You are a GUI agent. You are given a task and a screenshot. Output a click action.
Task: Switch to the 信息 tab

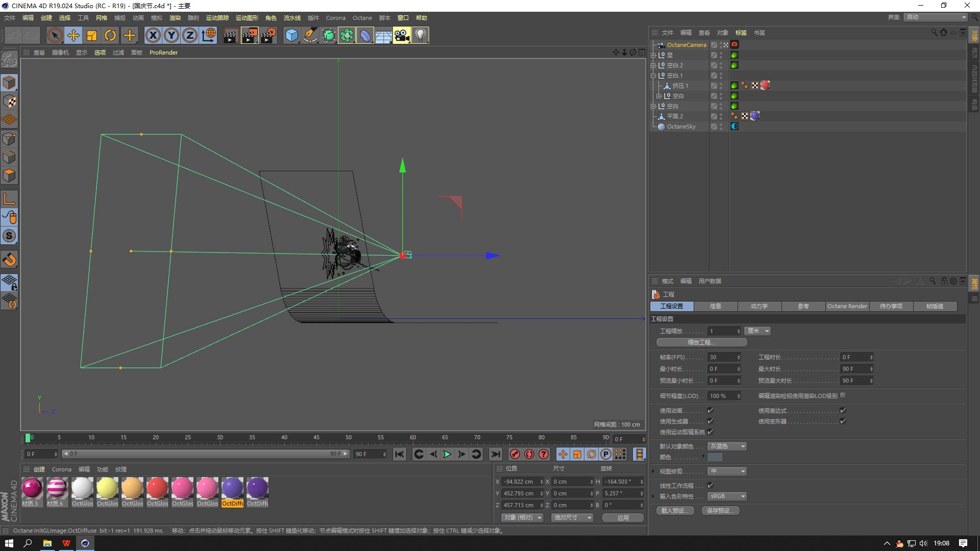coord(716,306)
